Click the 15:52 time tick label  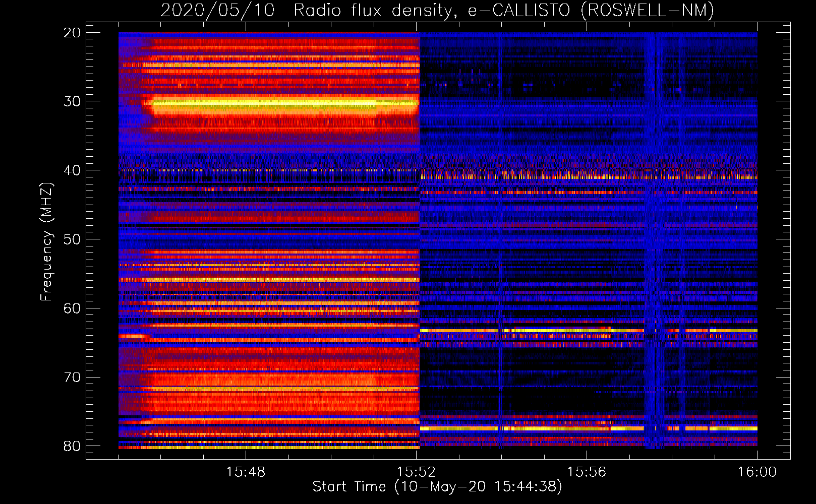coord(416,472)
